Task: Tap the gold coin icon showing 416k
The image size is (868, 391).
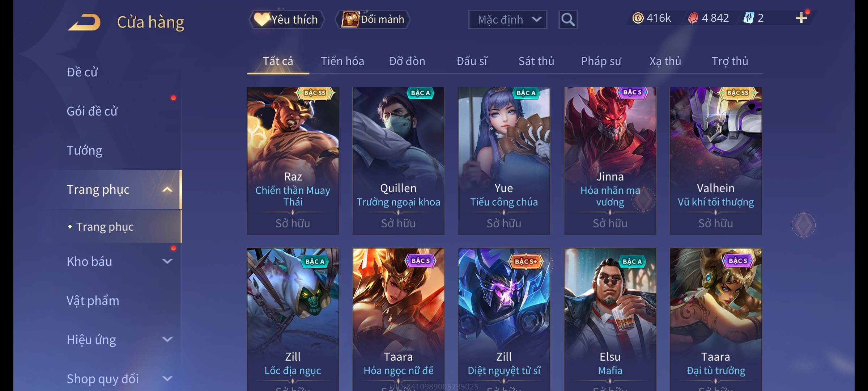Action: coord(638,18)
